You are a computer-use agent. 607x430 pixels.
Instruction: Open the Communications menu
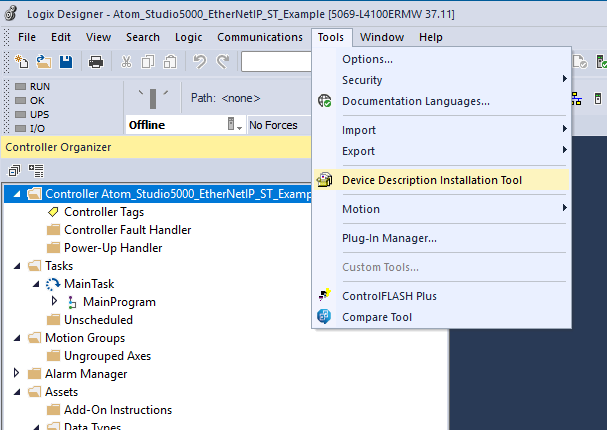click(x=259, y=37)
